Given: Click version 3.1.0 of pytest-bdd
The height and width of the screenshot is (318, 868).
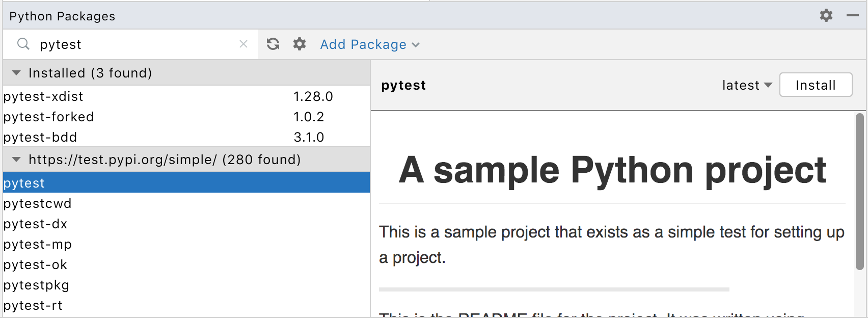Looking at the screenshot, I should coord(309,137).
